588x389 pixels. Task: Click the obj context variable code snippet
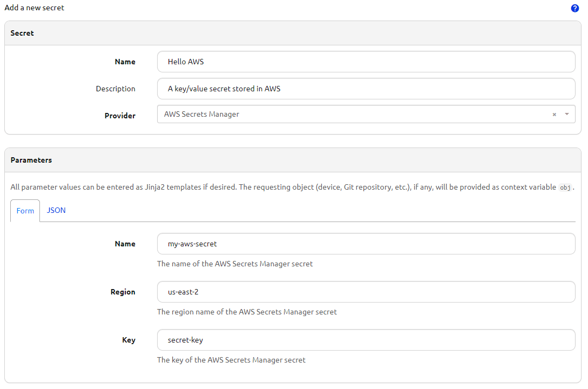(x=565, y=187)
